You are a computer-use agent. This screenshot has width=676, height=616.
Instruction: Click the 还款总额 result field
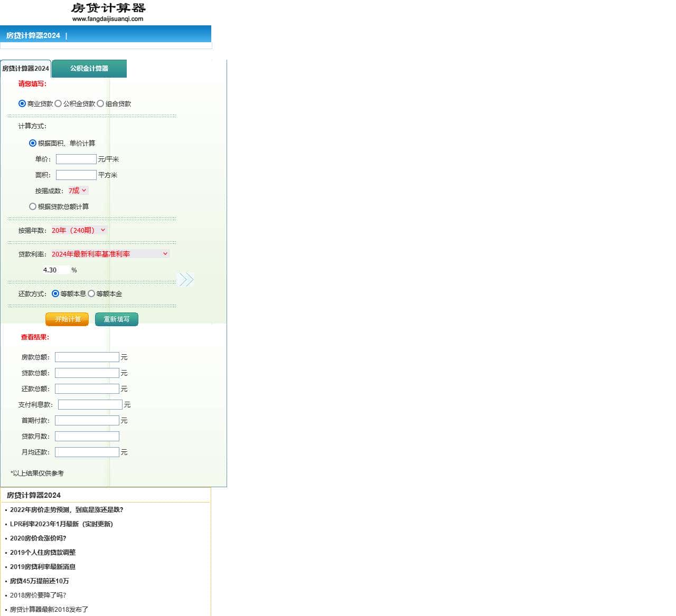pyautogui.click(x=87, y=389)
